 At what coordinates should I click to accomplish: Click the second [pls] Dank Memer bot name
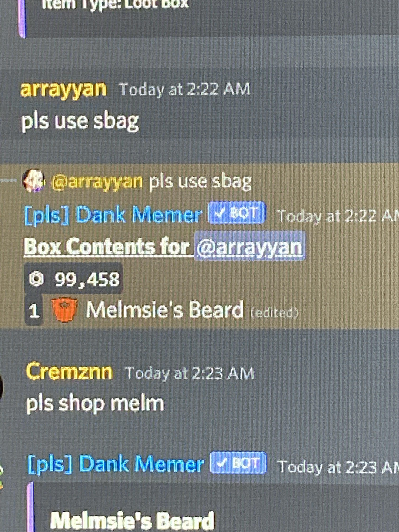click(x=116, y=464)
